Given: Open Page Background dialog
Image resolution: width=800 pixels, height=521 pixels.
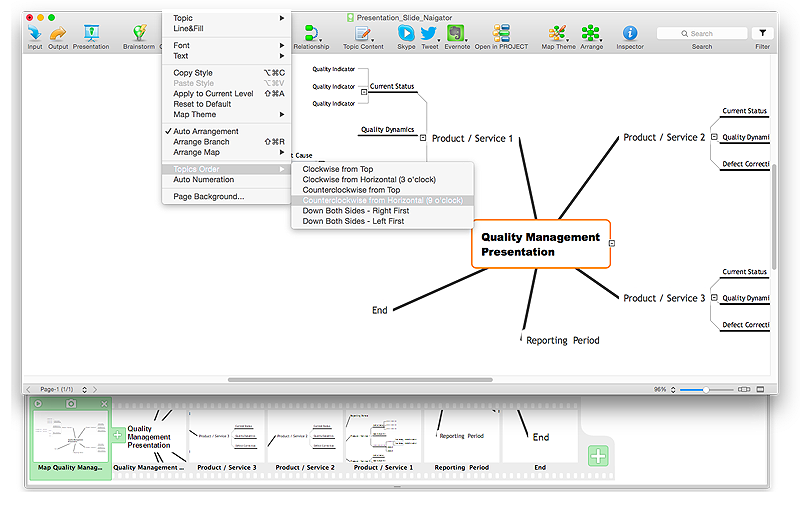Looking at the screenshot, I should [x=227, y=196].
